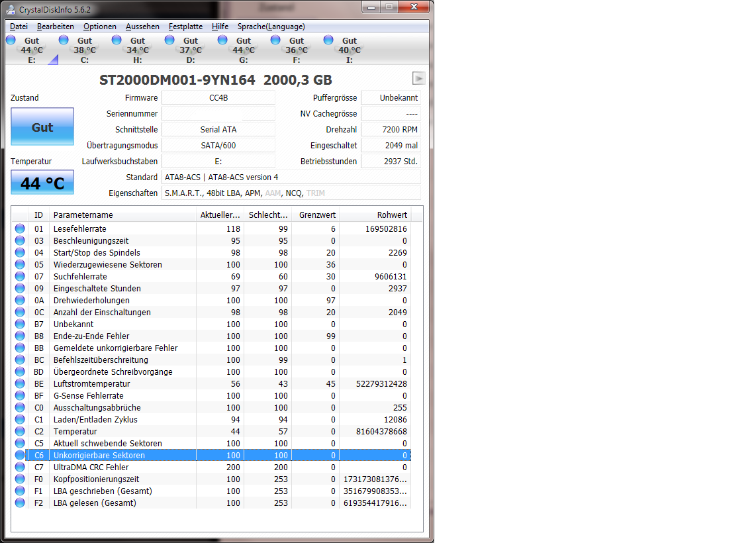
Task: Click the Schnittstelle field Serial ATA
Action: pyautogui.click(x=218, y=129)
